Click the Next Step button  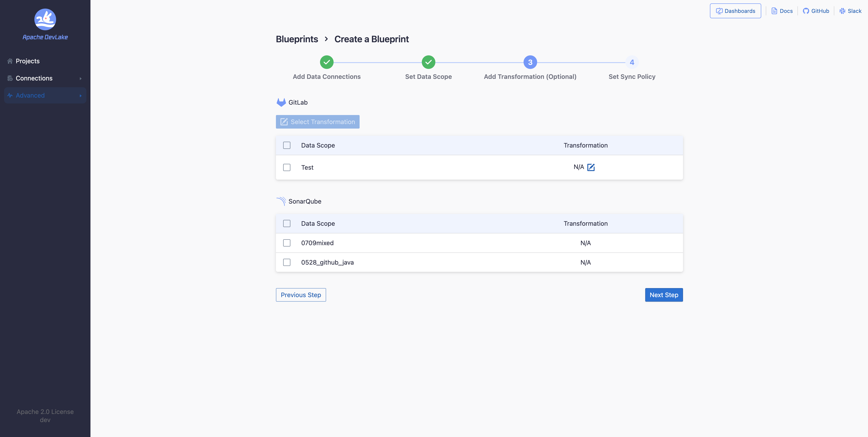[x=664, y=295]
